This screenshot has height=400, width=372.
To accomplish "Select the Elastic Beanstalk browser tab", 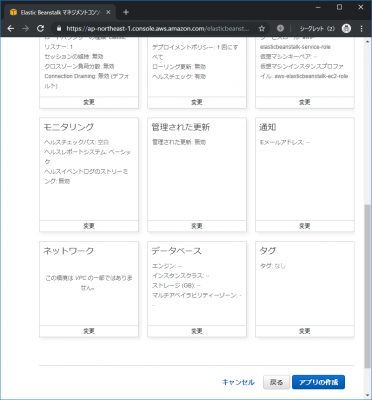I will 60,12.
